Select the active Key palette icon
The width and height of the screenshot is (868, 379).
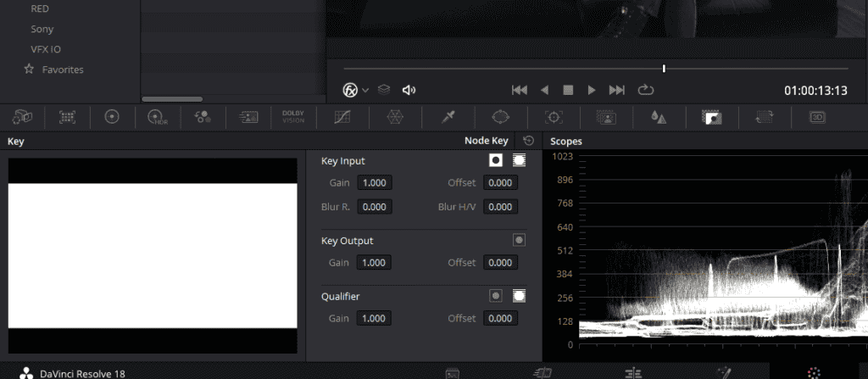(711, 117)
